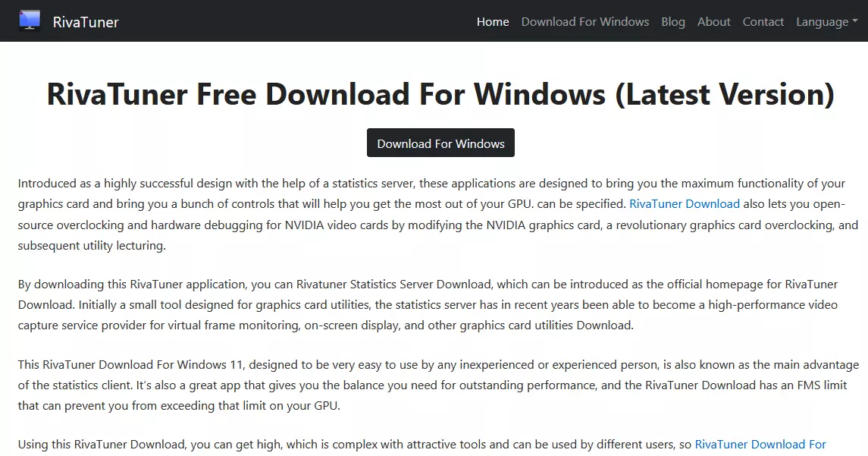Click the (Latest Version) text in the heading
Image resolution: width=868 pixels, height=456 pixels.
click(x=725, y=94)
